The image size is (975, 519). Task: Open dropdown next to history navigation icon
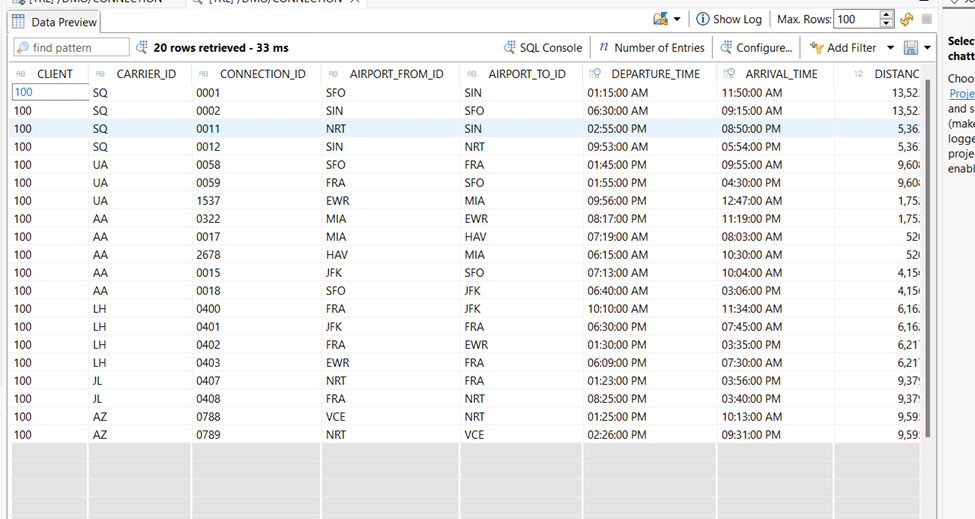[x=677, y=19]
